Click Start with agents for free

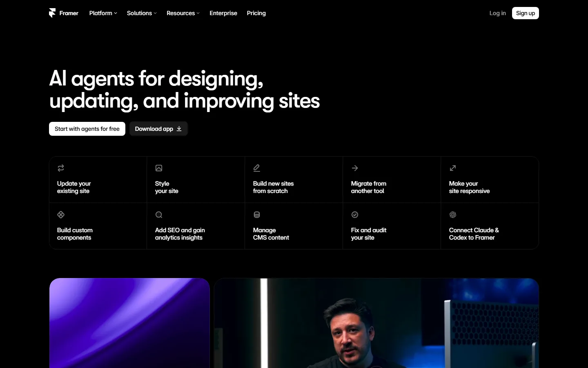coord(87,129)
